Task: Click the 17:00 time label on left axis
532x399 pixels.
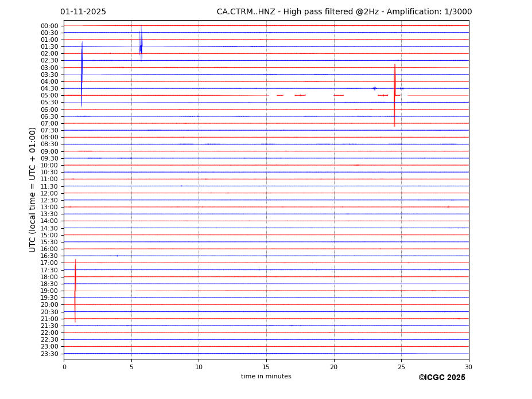Action: (49, 263)
